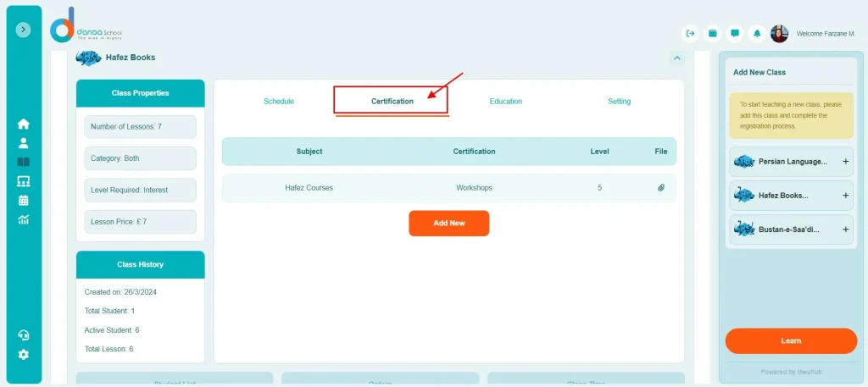
Task: Open the classroom board icon in sidebar
Action: [23, 181]
